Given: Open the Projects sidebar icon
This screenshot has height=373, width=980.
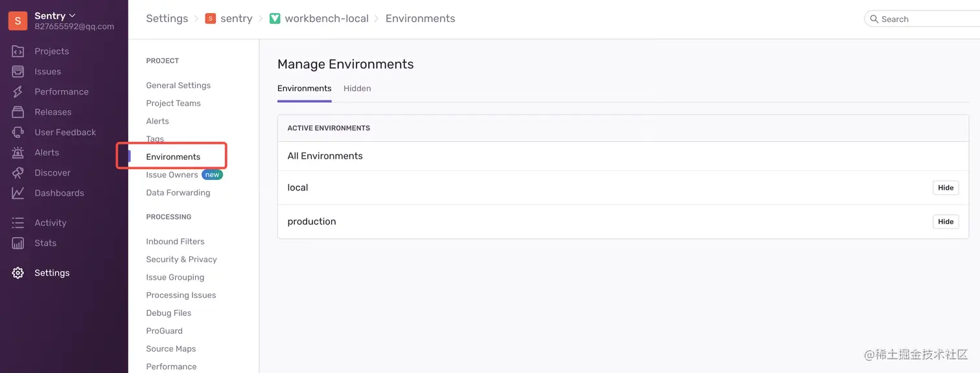Looking at the screenshot, I should pos(18,51).
